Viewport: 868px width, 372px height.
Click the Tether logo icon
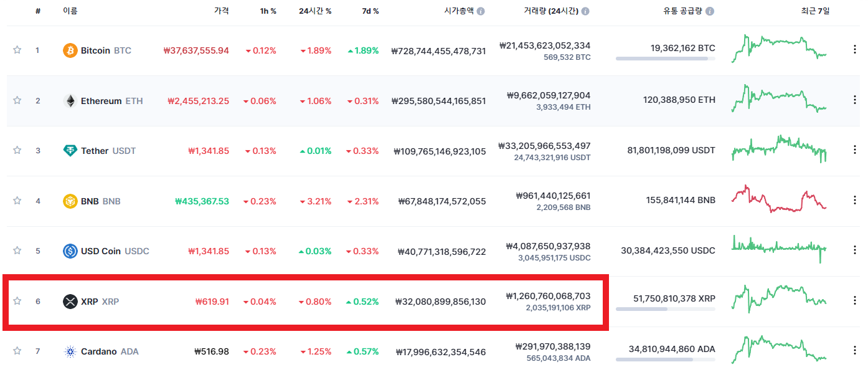(x=70, y=151)
